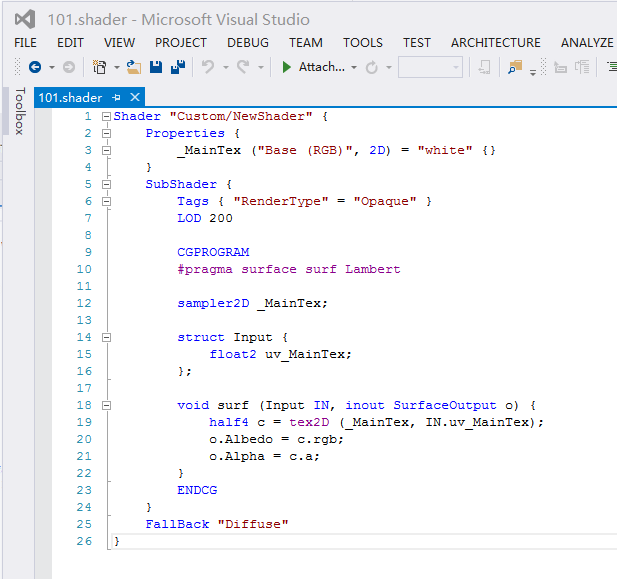Click the New Project toolbar icon
Screen dimensions: 617x579
99,67
